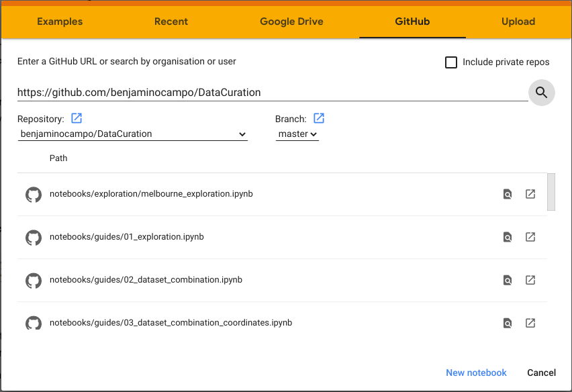Open branch on GitHub external link icon
572x392 pixels.
tap(319, 118)
